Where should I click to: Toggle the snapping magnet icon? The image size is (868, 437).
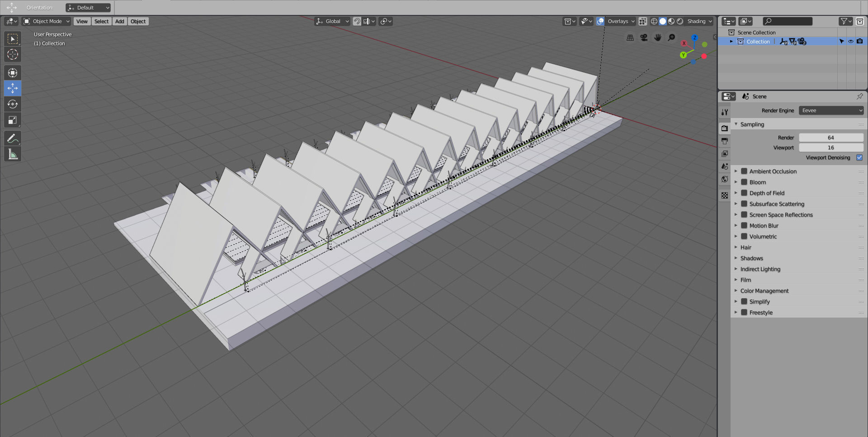click(x=357, y=21)
